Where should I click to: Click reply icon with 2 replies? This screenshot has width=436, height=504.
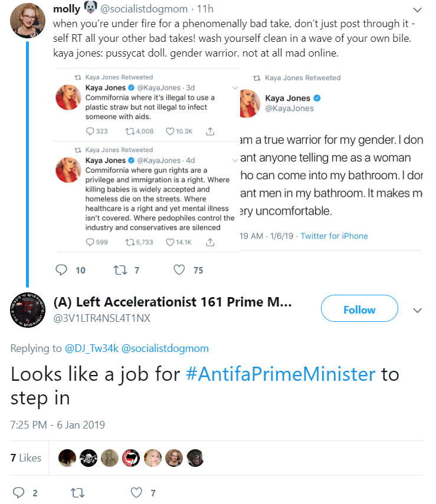(18, 492)
